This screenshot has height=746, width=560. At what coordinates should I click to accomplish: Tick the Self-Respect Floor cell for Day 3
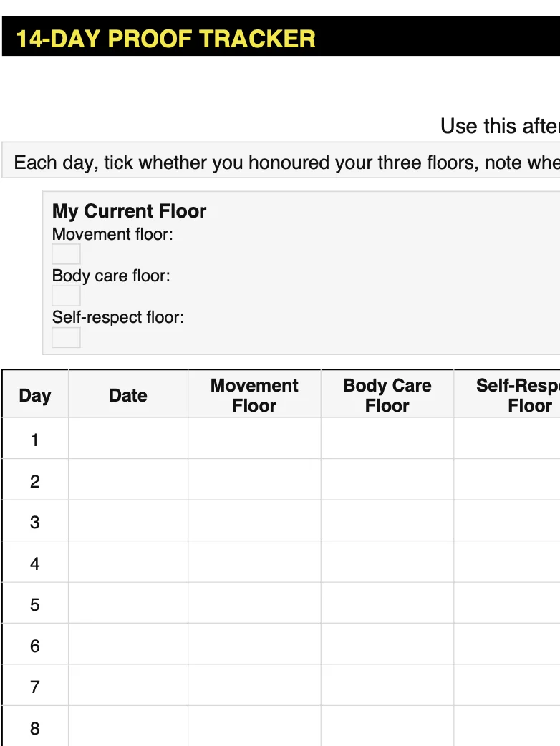pos(507,520)
